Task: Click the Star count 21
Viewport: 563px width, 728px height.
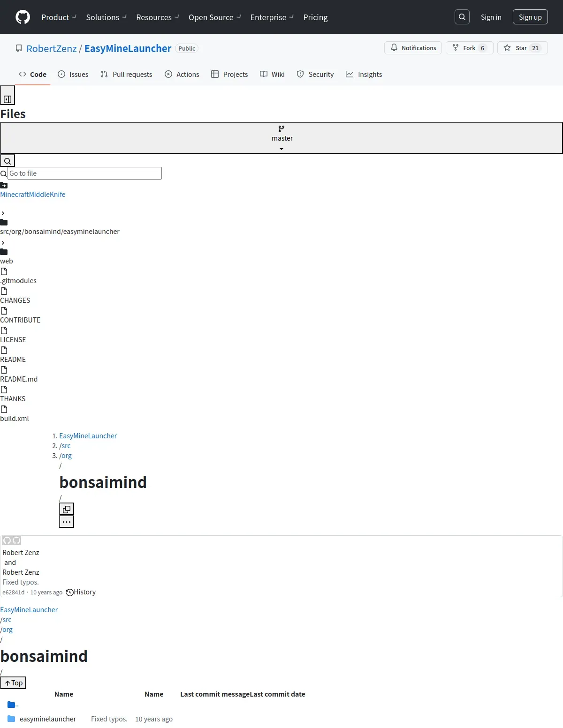Action: 535,48
